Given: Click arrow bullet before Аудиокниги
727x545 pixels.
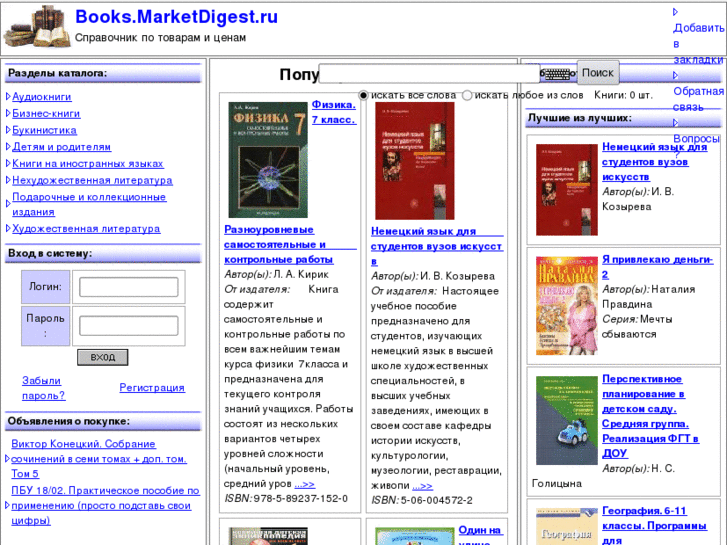Looking at the screenshot, I should (8, 96).
